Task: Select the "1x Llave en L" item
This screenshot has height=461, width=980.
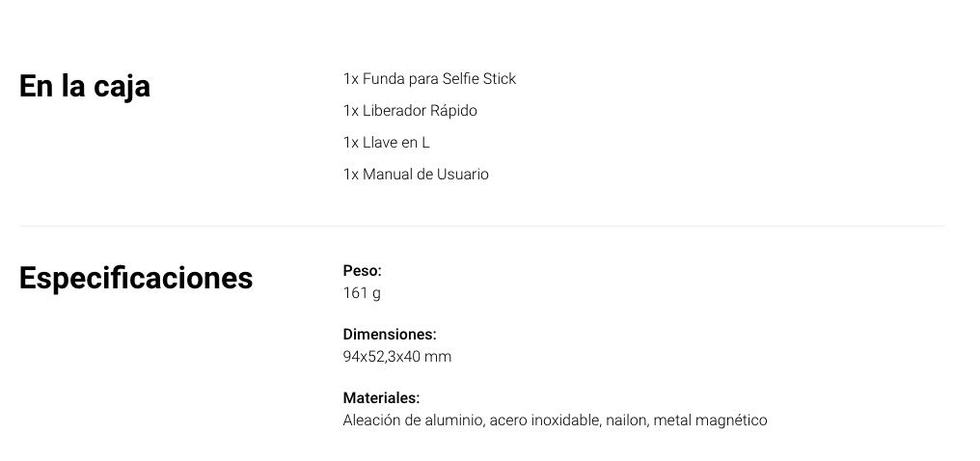Action: click(x=386, y=143)
